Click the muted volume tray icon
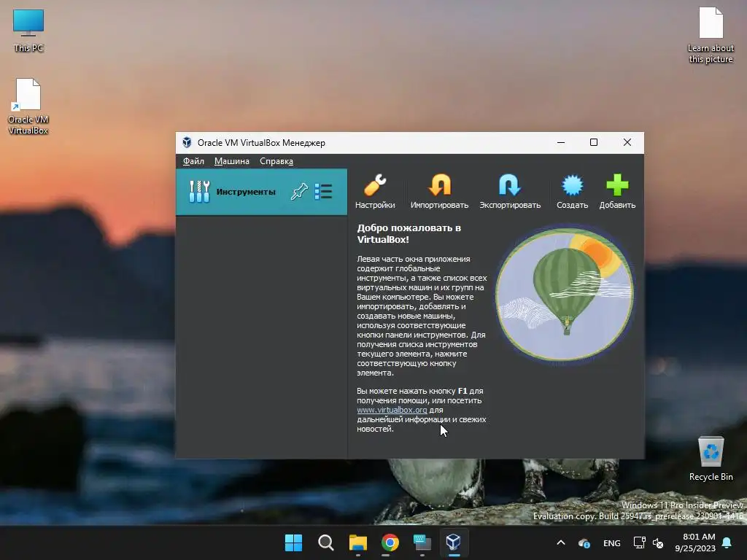This screenshot has width=747, height=560. tap(658, 542)
